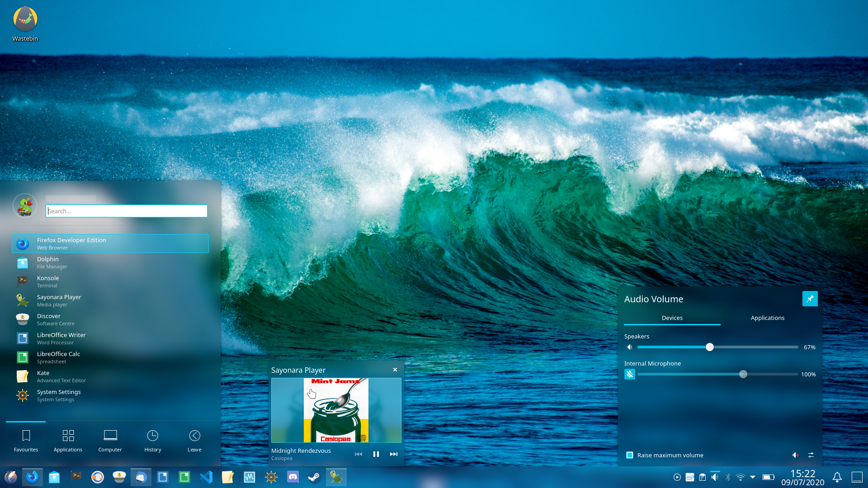Launch Dolphin File Manager from favourites

point(110,263)
